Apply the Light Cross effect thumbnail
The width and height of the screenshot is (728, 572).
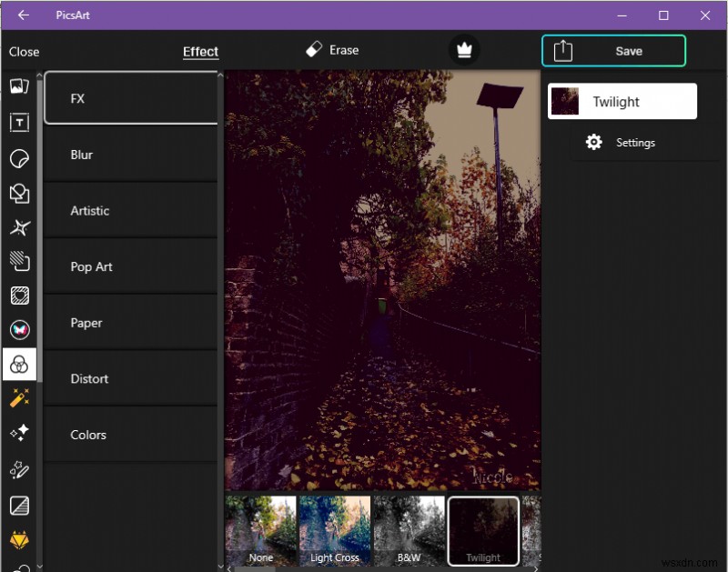[x=335, y=531]
